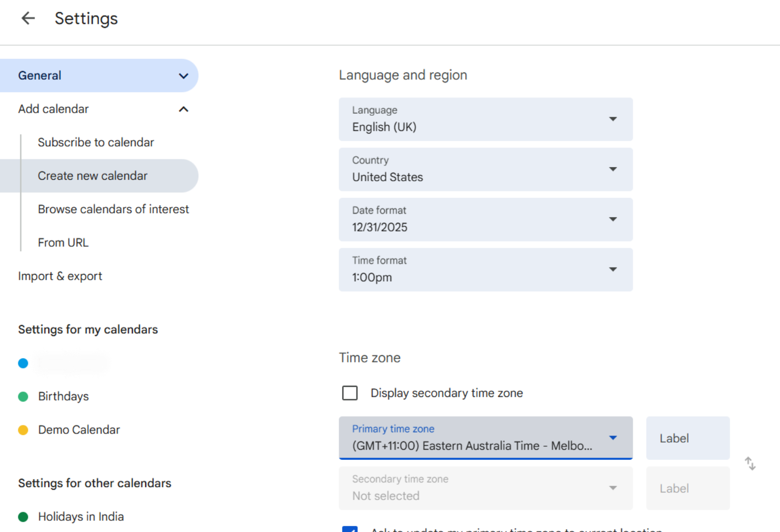Open Import & export settings

point(60,276)
